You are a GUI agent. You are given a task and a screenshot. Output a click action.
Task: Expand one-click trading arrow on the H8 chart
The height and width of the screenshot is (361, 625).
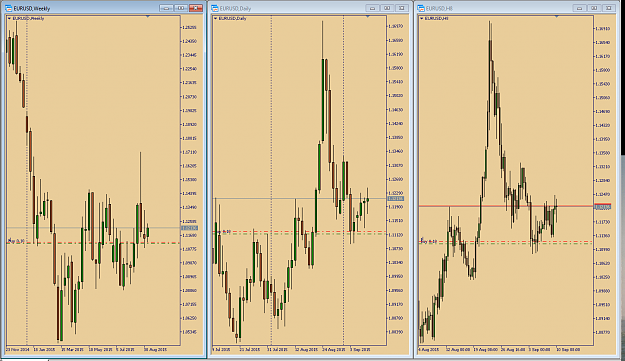point(422,18)
